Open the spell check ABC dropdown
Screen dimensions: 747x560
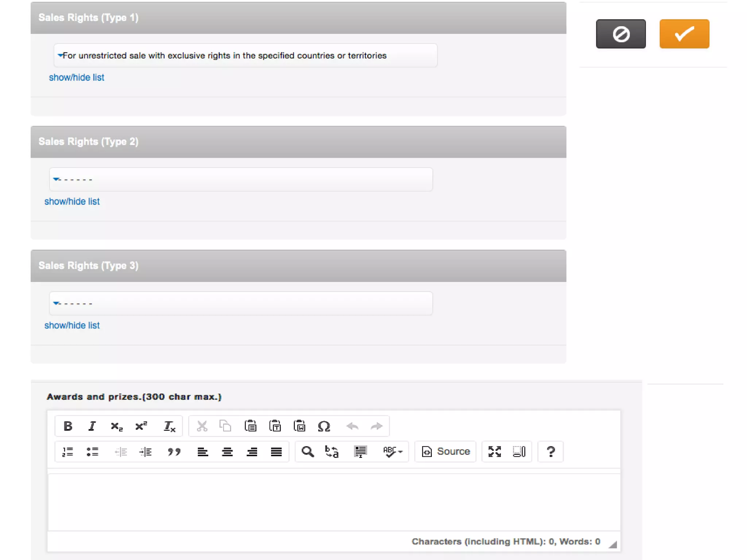click(x=392, y=452)
